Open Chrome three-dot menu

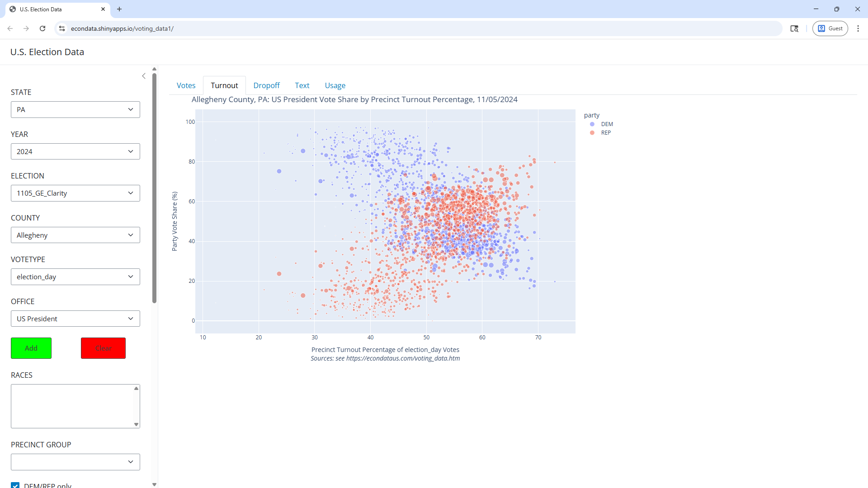point(858,28)
